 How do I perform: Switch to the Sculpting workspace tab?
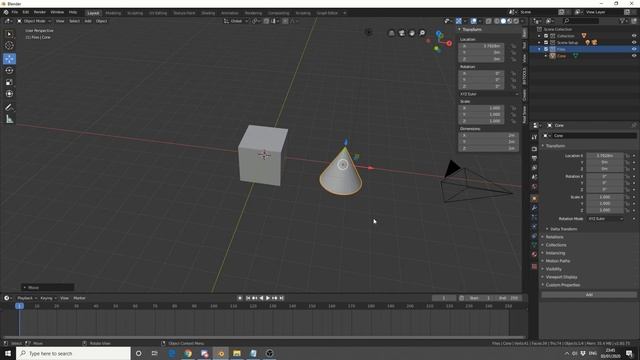coord(135,13)
